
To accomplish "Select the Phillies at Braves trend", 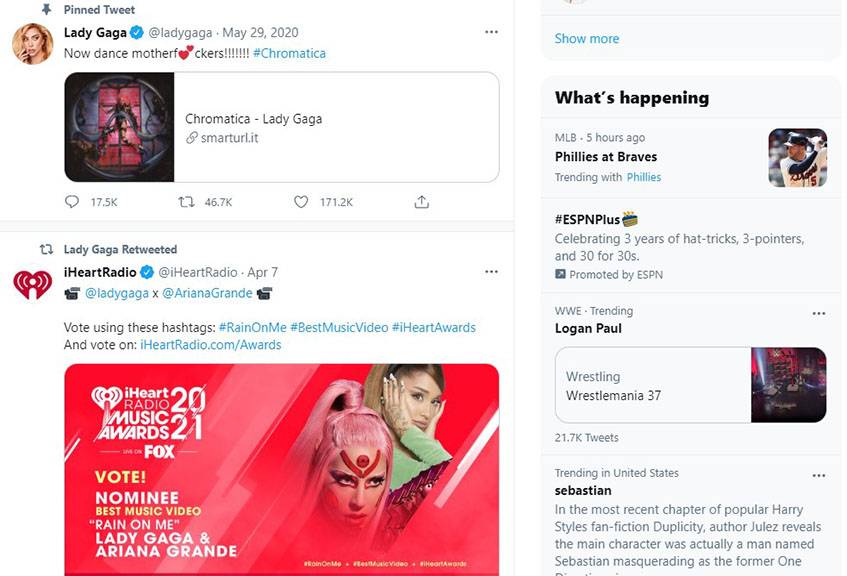I will click(x=606, y=157).
